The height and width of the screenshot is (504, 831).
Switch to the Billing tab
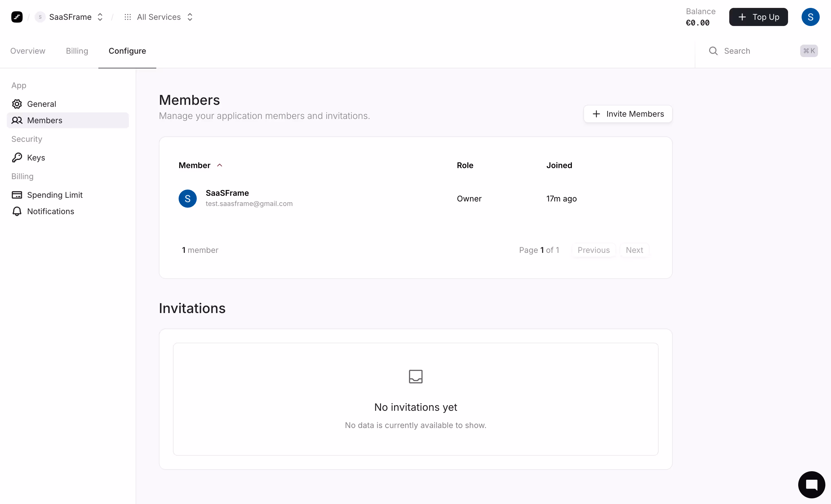coord(77,51)
